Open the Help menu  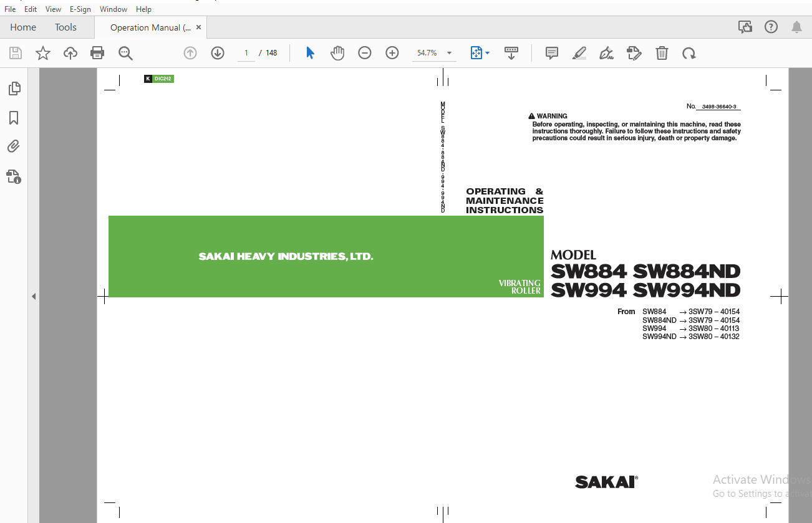click(143, 9)
